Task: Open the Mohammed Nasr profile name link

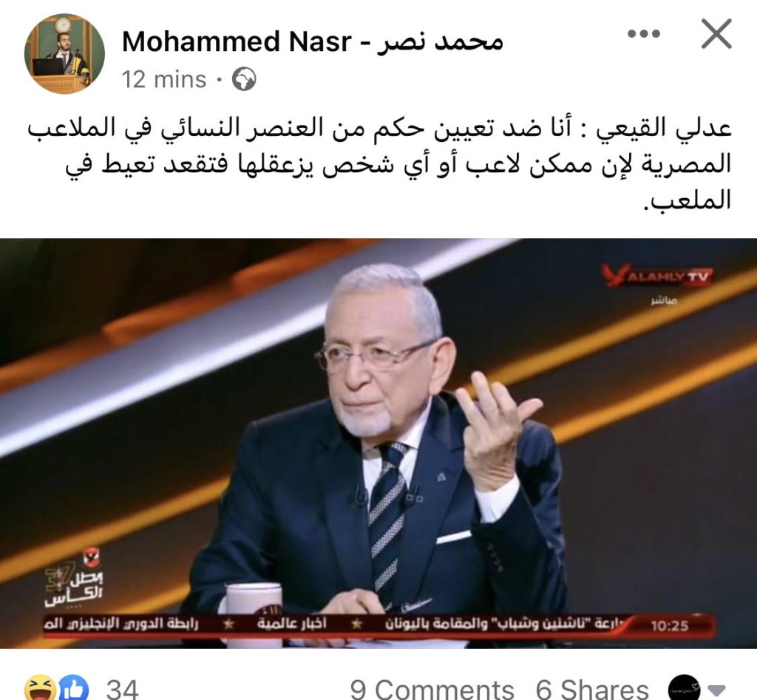Action: (313, 42)
